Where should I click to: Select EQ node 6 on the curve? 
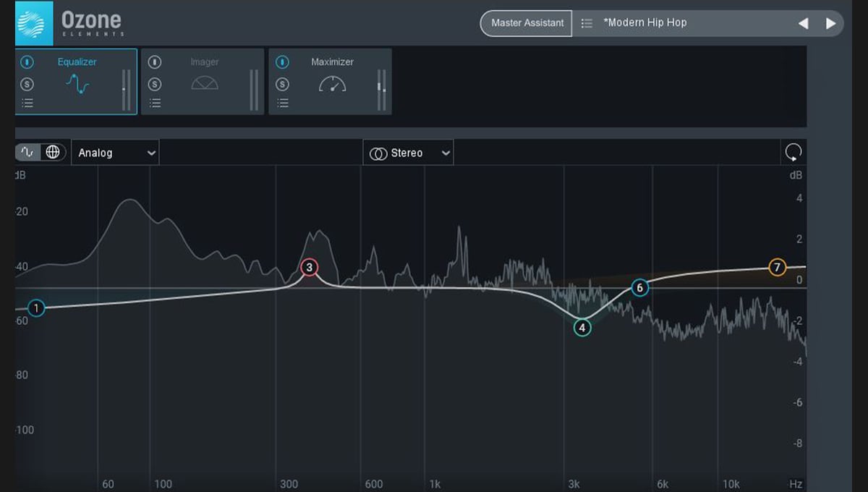click(639, 288)
